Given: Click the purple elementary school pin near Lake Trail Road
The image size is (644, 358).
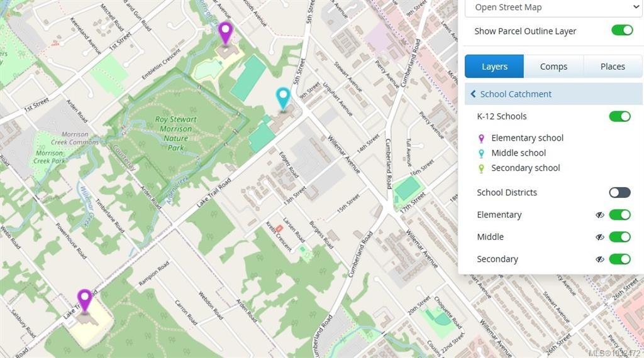Looking at the screenshot, I should point(84,299).
